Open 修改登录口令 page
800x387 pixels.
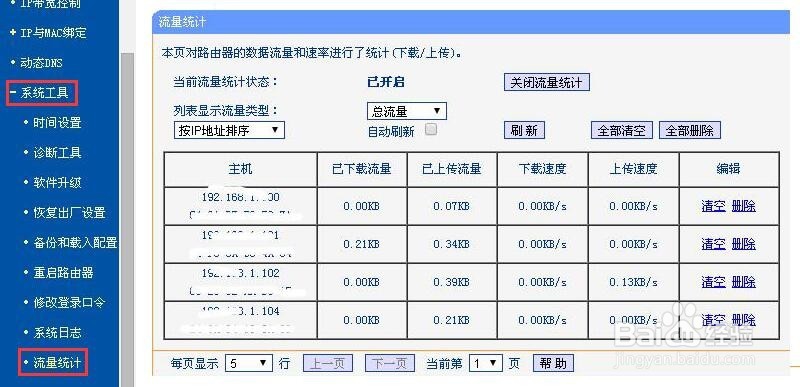(69, 303)
